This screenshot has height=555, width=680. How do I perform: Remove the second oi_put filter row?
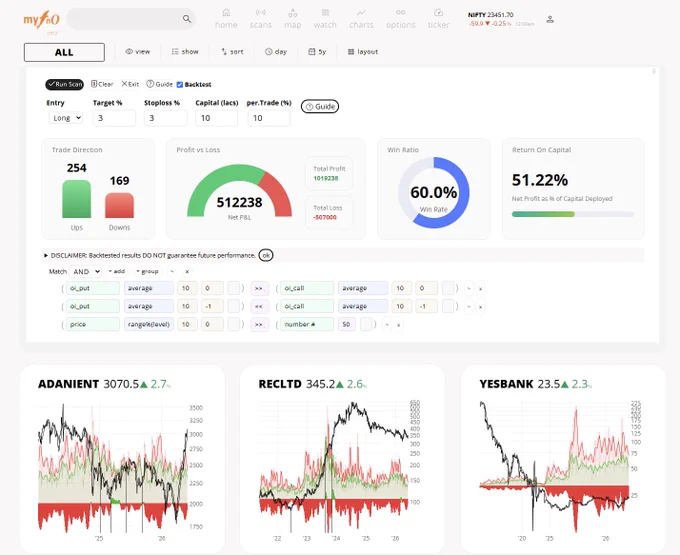click(480, 307)
